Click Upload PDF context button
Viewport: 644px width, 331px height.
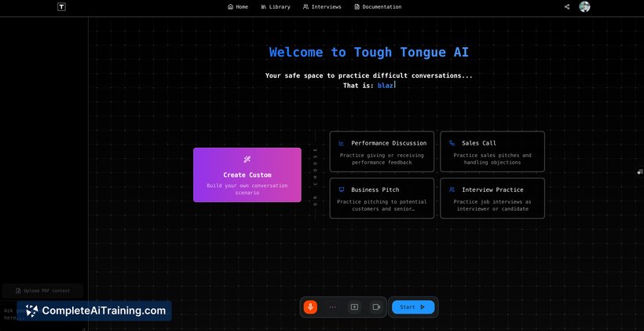coord(42,291)
